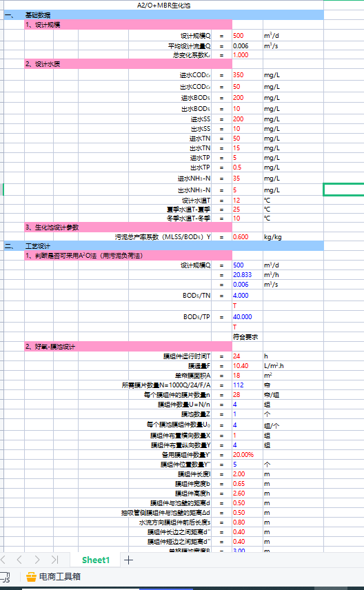Select the 25 value for 夏季水温

click(x=247, y=210)
